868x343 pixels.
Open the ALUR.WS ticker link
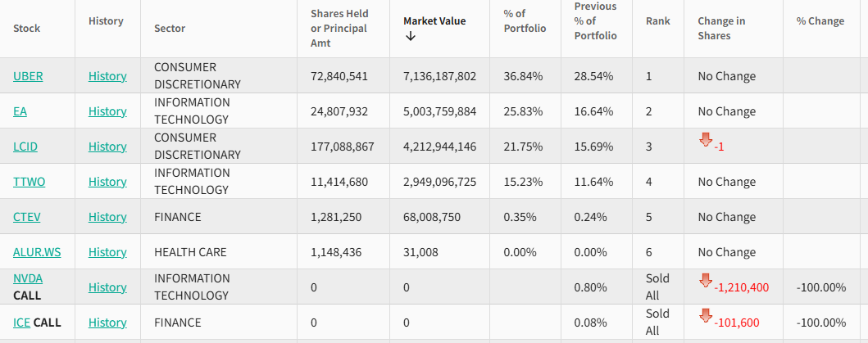click(37, 252)
